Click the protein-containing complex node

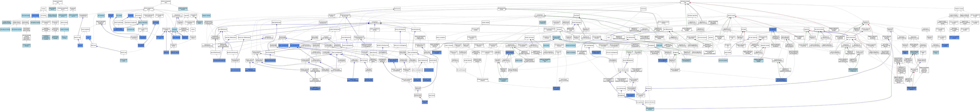coord(183,9)
